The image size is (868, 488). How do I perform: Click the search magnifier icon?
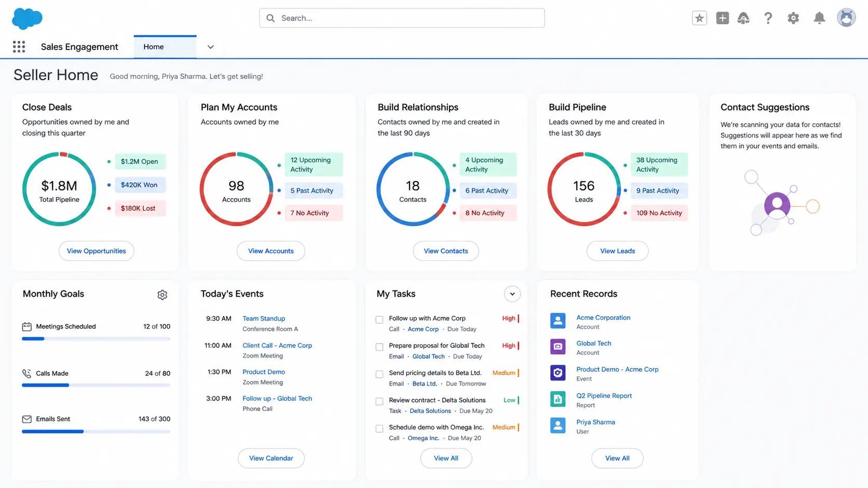pyautogui.click(x=270, y=18)
